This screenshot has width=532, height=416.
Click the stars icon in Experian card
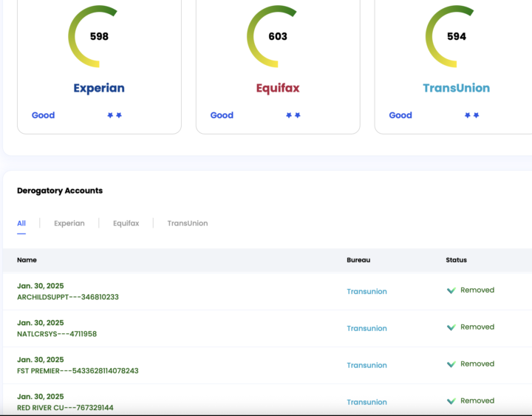click(x=115, y=115)
